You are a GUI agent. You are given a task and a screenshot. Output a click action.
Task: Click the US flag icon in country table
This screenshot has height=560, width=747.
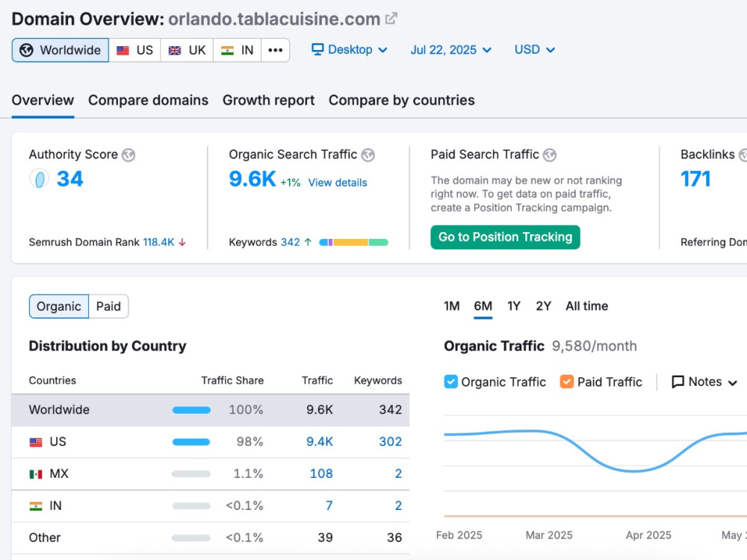click(36, 442)
